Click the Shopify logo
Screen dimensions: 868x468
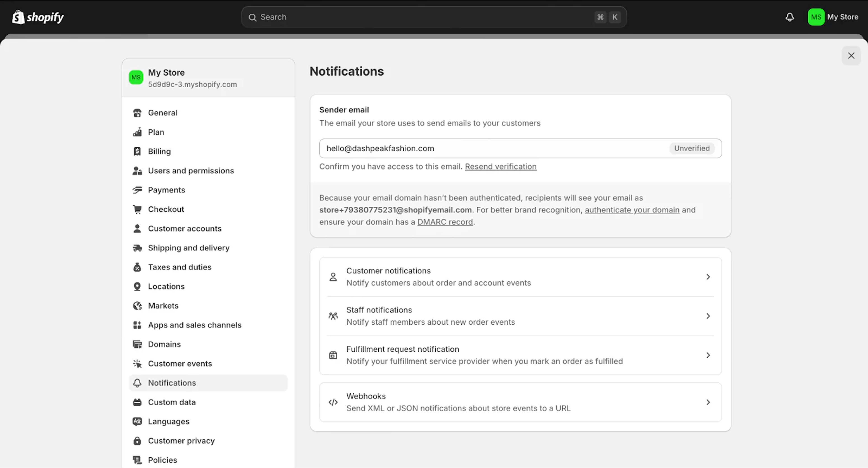pyautogui.click(x=38, y=17)
